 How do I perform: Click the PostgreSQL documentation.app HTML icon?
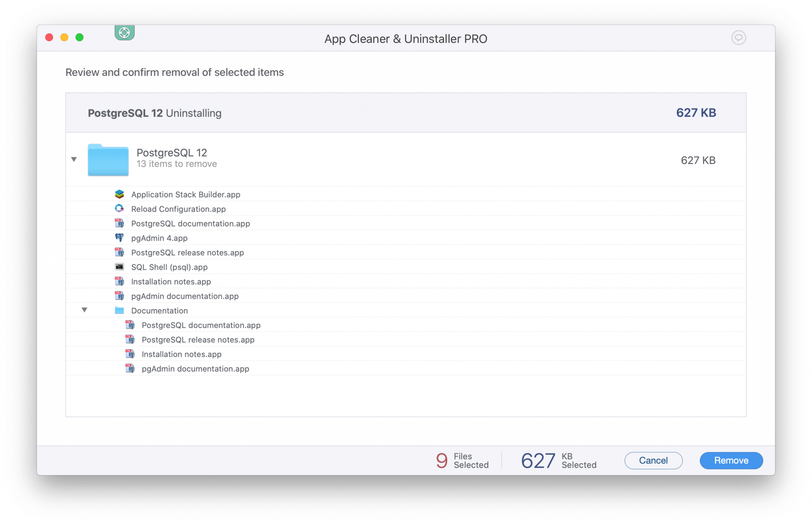click(120, 223)
